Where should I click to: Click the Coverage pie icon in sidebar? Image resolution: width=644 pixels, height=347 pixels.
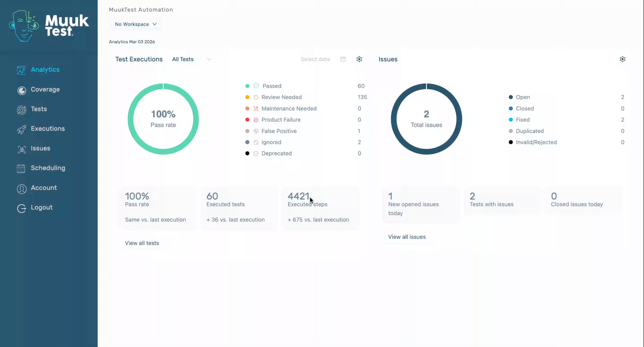21,90
